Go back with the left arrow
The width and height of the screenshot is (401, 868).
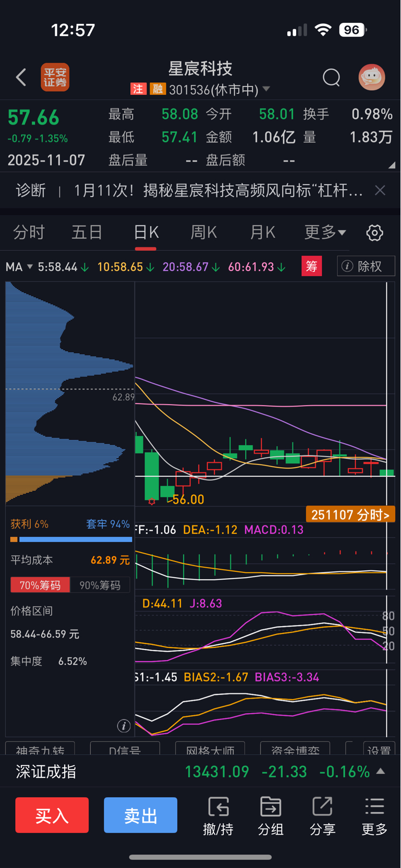[x=21, y=77]
